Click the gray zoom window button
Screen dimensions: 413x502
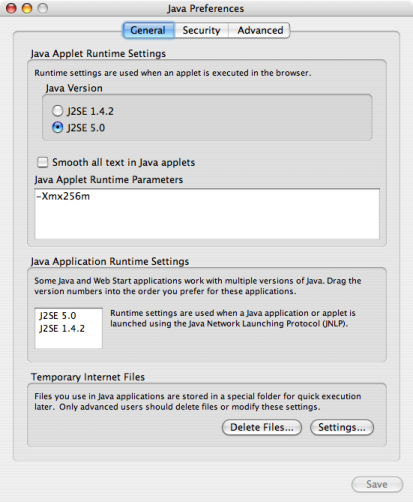click(x=42, y=8)
